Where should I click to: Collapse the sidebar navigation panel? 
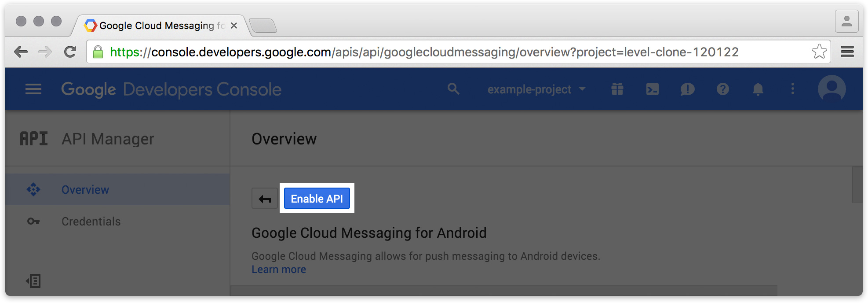(33, 281)
